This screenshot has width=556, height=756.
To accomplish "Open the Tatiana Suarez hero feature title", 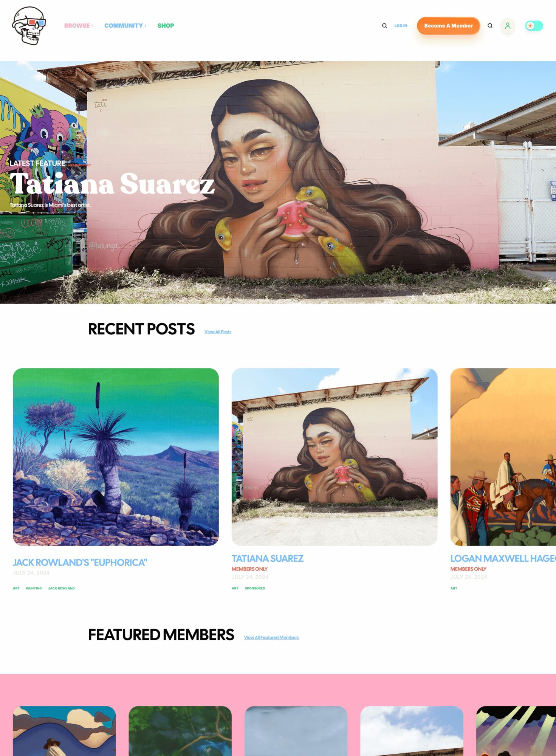I will point(112,184).
